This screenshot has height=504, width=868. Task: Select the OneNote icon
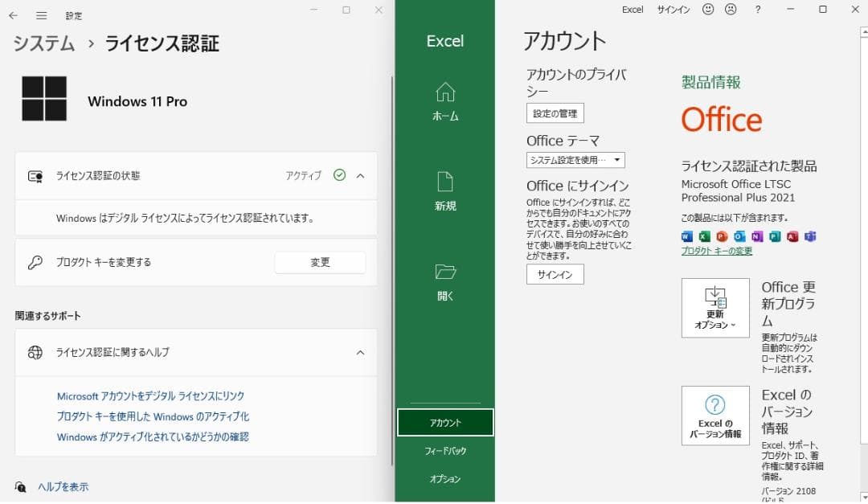click(x=758, y=236)
